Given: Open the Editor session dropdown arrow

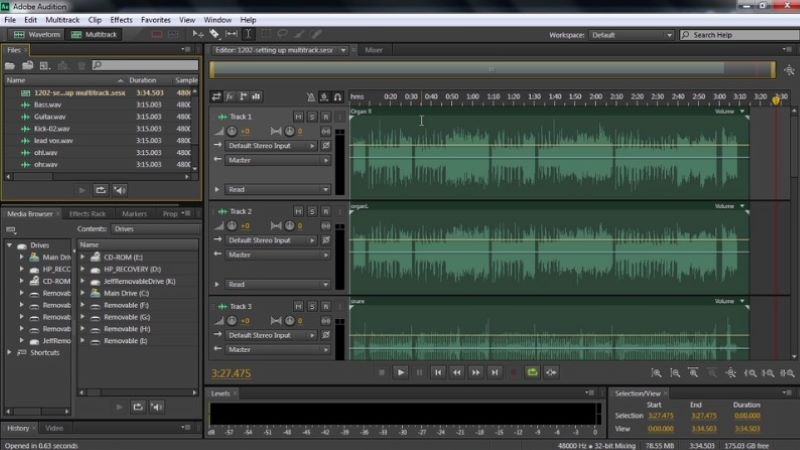Looking at the screenshot, I should click(343, 50).
